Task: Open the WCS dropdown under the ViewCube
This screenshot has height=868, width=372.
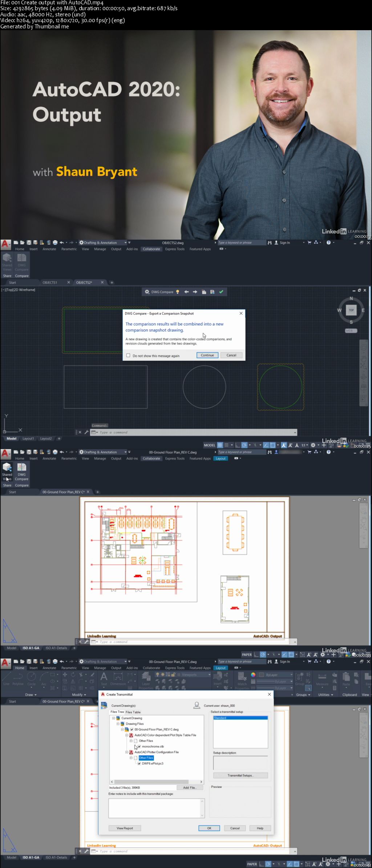Action: coord(351,331)
